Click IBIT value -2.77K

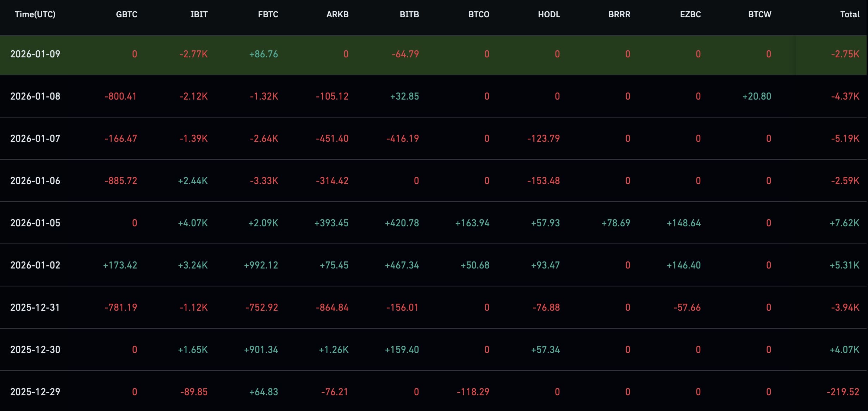coord(193,54)
